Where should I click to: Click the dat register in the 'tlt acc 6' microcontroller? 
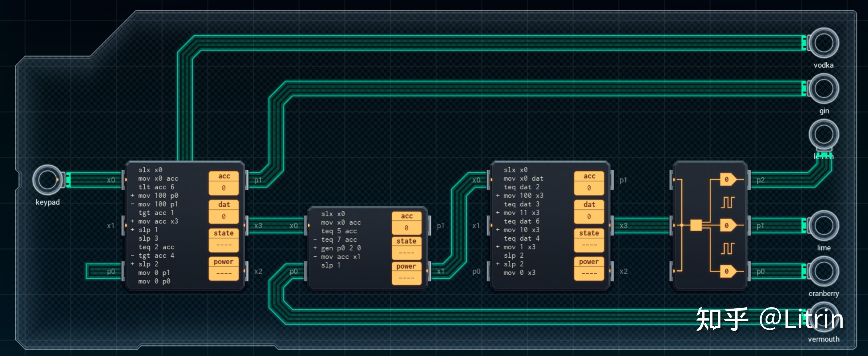(224, 212)
